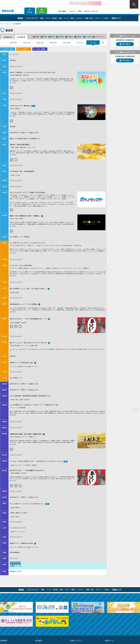
Task: Open the おはよう!輝き世代 thumbnail
Action: click(91, 79)
